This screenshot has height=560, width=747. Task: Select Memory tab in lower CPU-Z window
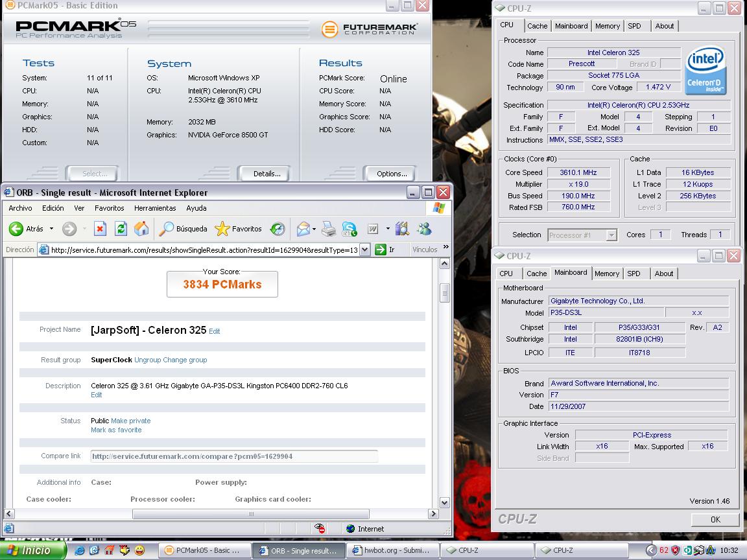pos(606,274)
